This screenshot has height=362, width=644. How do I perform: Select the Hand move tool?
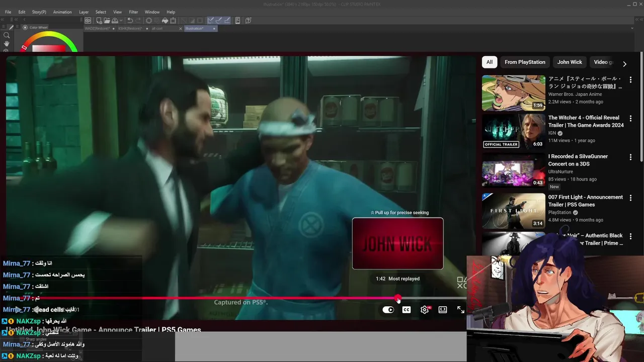pyautogui.click(x=7, y=44)
